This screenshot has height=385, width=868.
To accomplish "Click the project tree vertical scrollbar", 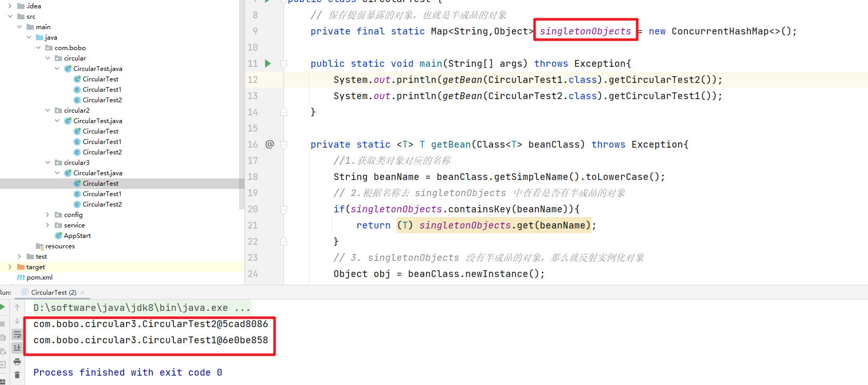I will pos(242,104).
